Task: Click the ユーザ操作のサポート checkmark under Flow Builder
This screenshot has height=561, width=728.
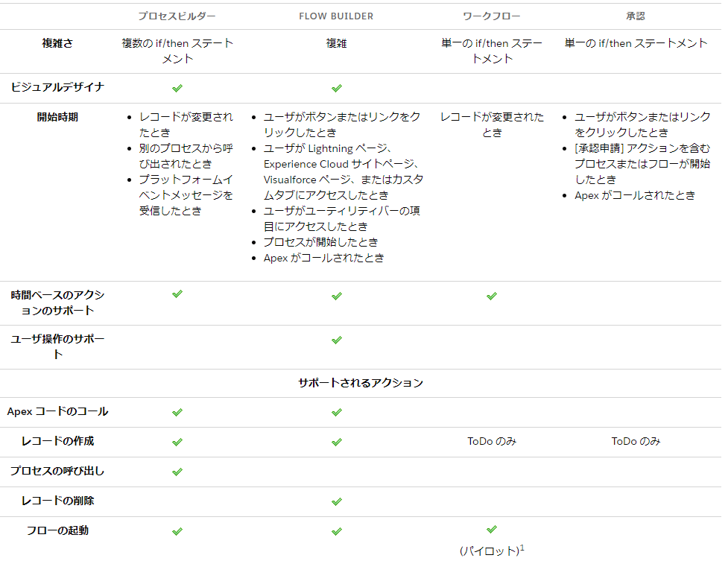Action: pos(337,340)
